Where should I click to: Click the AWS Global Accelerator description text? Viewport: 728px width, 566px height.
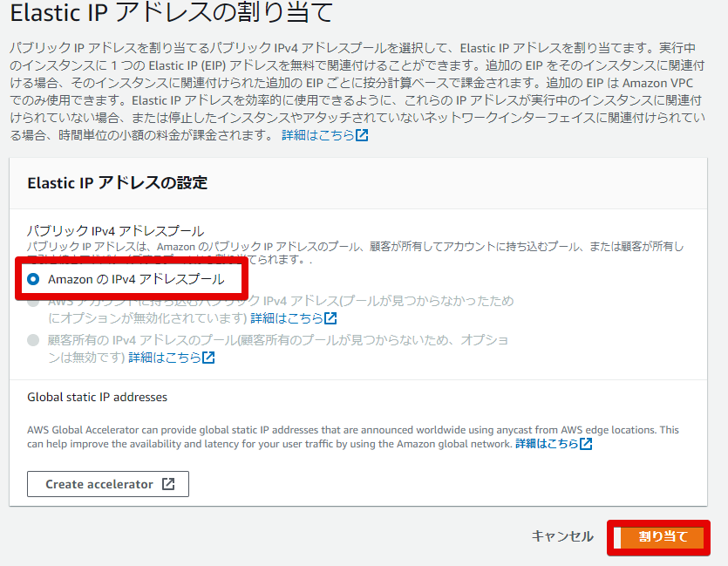(x=353, y=436)
